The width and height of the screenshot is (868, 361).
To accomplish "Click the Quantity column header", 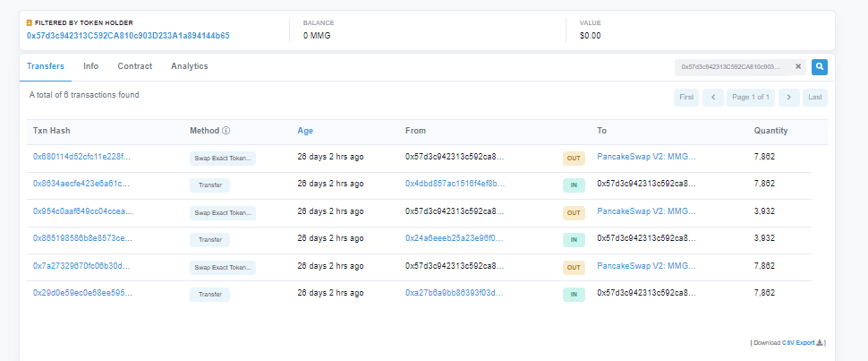I will coord(770,131).
